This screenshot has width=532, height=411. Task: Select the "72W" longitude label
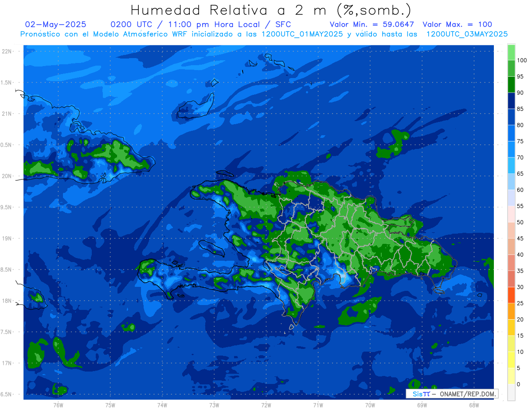coord(266,405)
